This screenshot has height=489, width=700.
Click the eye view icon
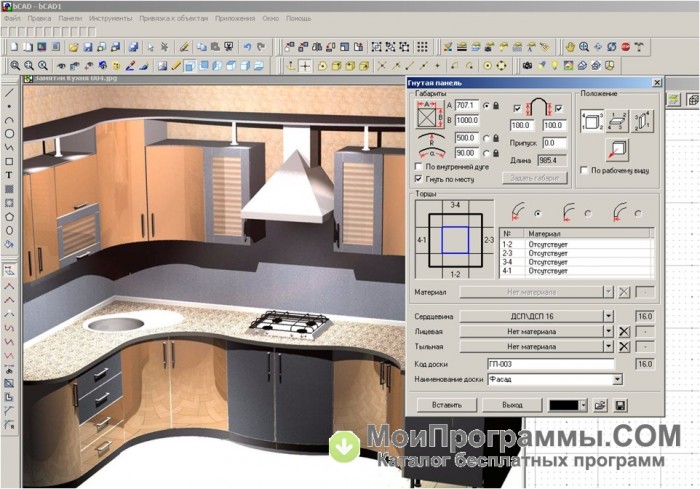[x=61, y=66]
